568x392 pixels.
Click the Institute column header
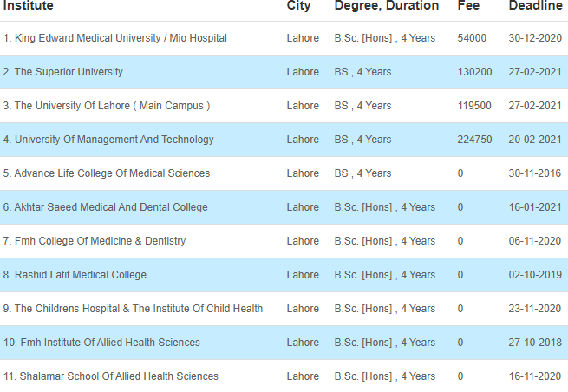[29, 5]
